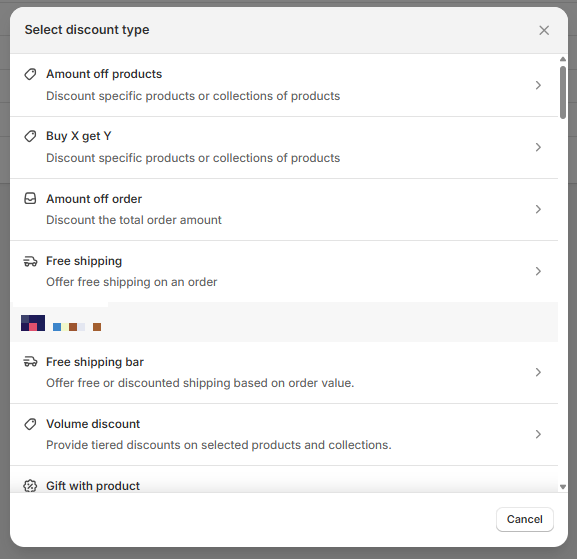Image resolution: width=577 pixels, height=559 pixels.
Task: Choose the Buy X get Y option
Action: (284, 148)
